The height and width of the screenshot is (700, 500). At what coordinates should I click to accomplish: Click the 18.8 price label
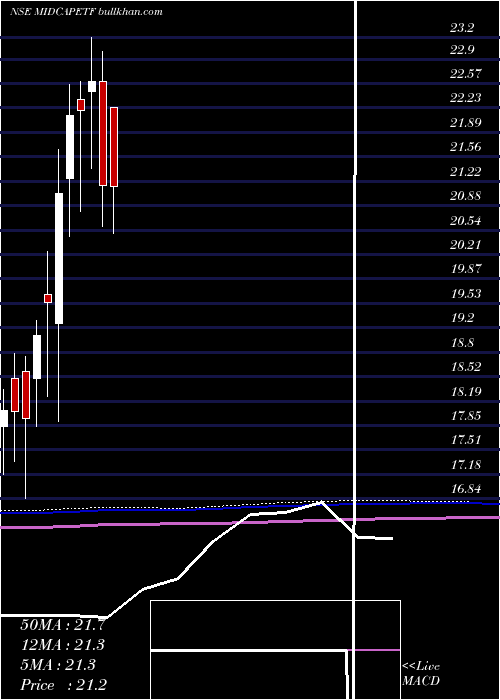[x=462, y=343]
